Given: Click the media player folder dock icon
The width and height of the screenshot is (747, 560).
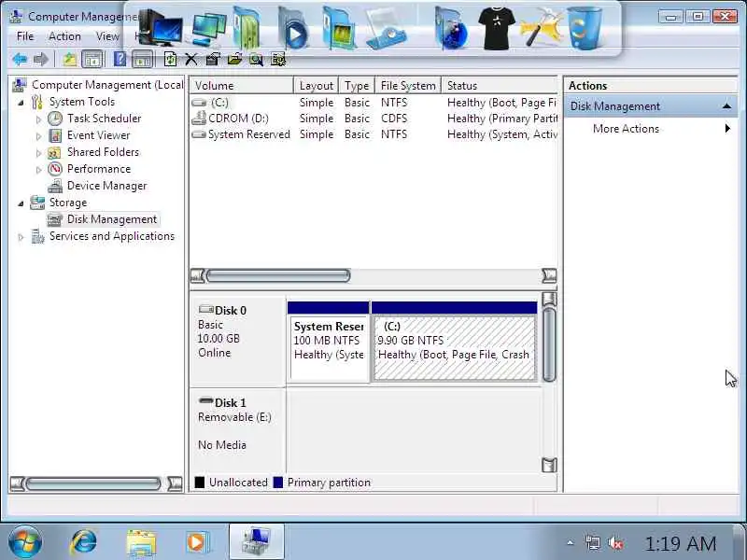Looking at the screenshot, I should coord(292,28).
